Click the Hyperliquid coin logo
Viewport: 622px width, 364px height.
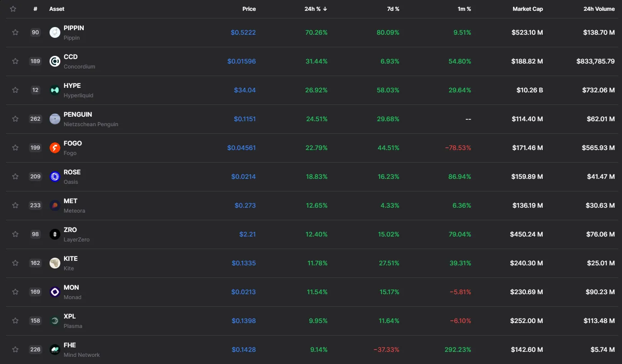point(55,90)
